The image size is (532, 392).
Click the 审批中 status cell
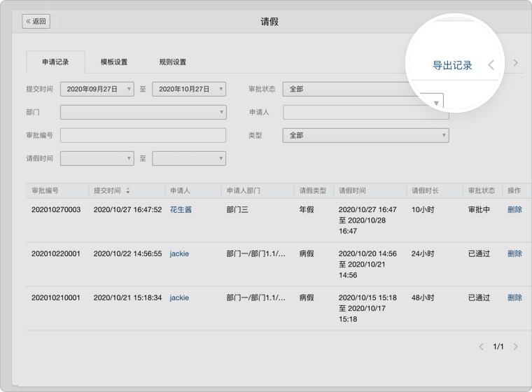click(479, 210)
